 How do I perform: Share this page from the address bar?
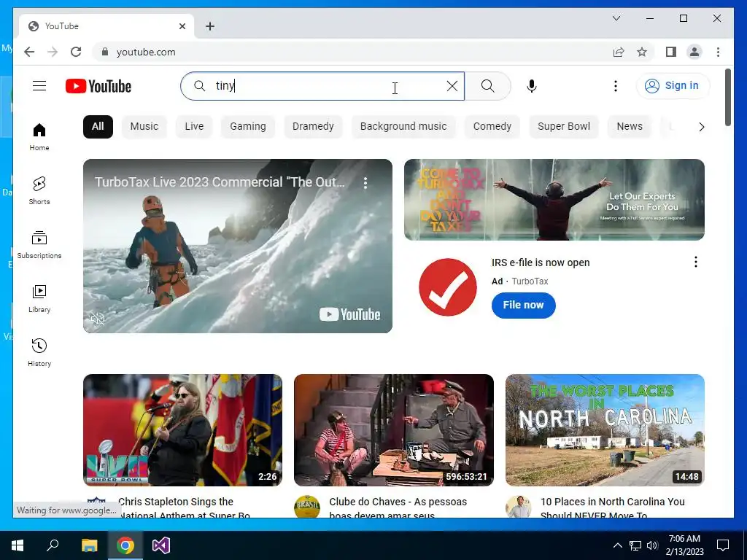point(619,52)
